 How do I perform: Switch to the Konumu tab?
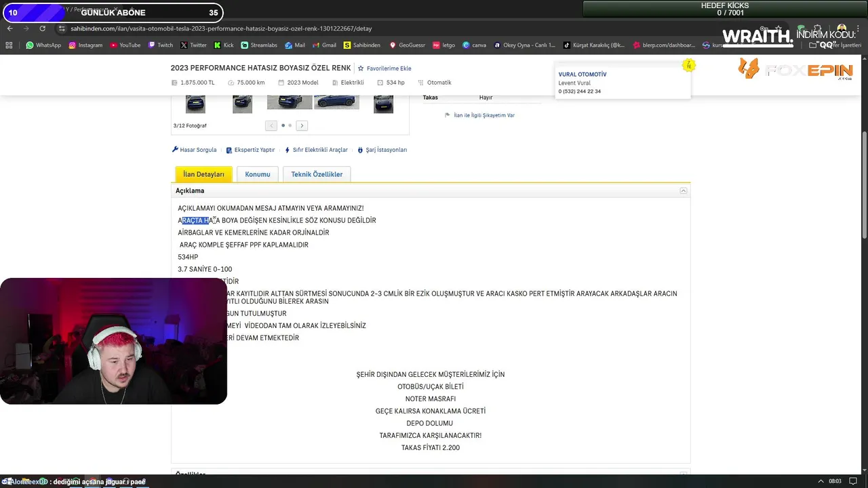258,174
